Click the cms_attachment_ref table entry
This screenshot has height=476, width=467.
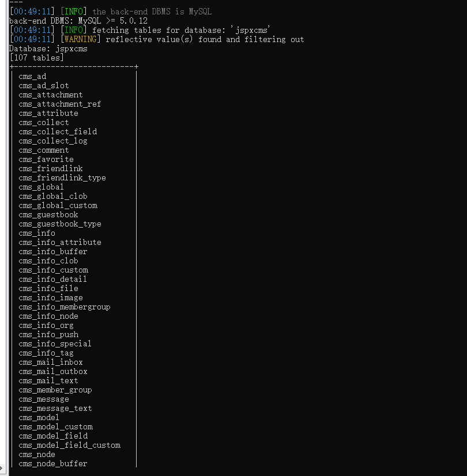tap(60, 104)
